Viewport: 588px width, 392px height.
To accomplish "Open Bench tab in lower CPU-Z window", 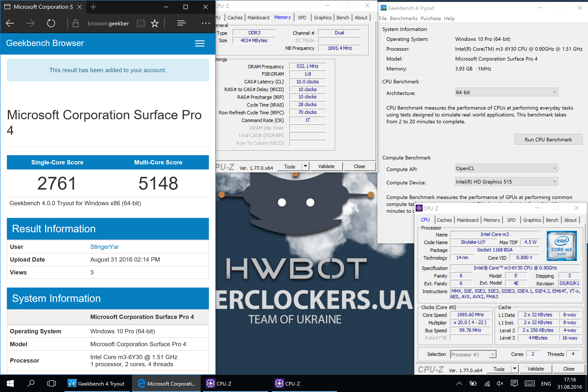I will (552, 220).
